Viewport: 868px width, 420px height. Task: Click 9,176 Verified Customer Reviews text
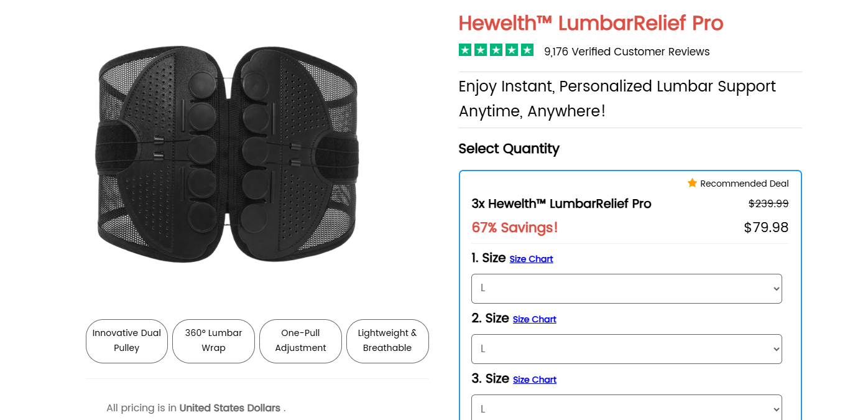tap(627, 52)
